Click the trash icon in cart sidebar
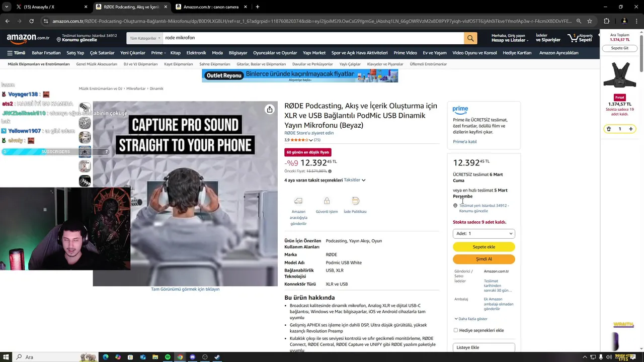The image size is (644, 362). click(x=608, y=129)
